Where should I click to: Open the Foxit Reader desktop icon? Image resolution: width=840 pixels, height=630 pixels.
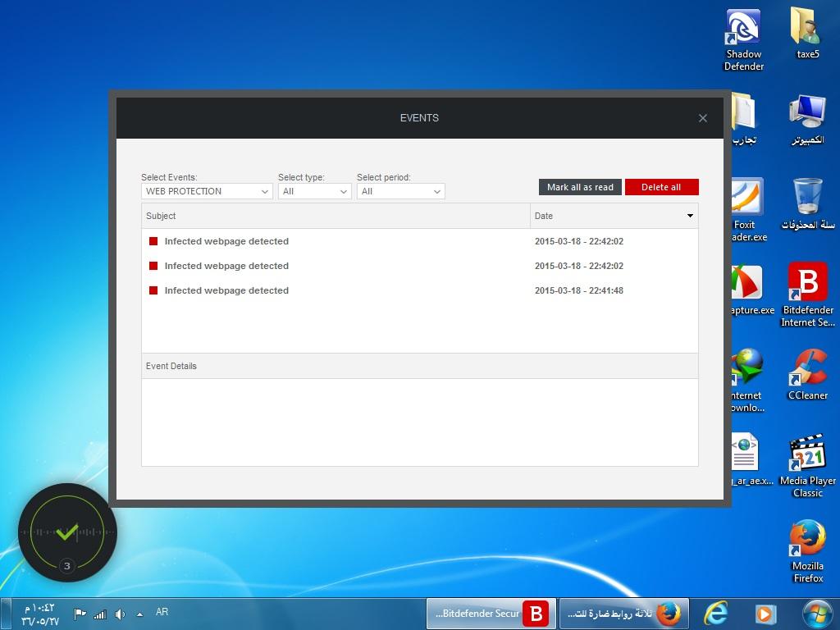coord(748,210)
